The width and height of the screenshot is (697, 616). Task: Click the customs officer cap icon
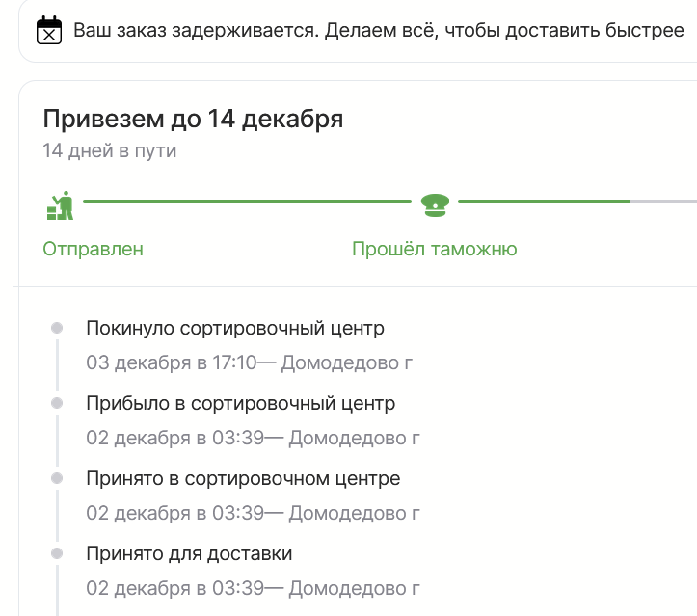coord(435,202)
